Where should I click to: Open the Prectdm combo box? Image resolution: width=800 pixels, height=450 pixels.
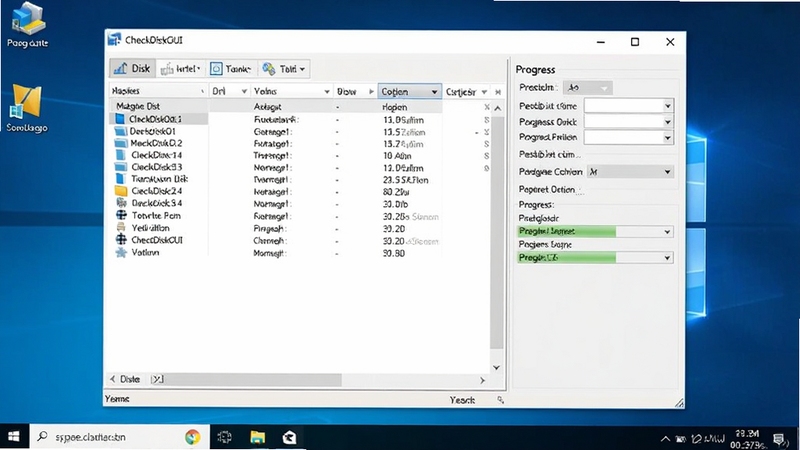pos(587,88)
